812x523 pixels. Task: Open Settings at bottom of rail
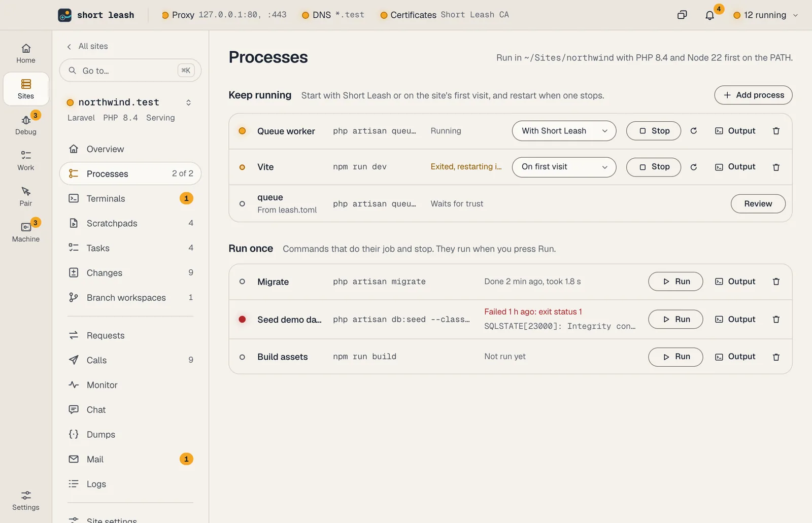click(26, 500)
